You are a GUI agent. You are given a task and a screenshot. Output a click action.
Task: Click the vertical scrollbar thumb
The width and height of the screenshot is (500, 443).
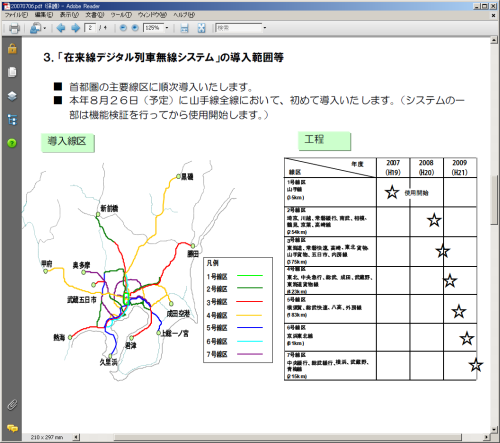[494, 200]
